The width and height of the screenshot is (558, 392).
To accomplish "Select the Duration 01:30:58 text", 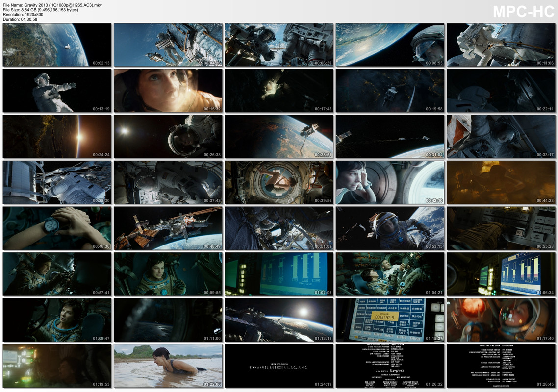I will (x=20, y=19).
